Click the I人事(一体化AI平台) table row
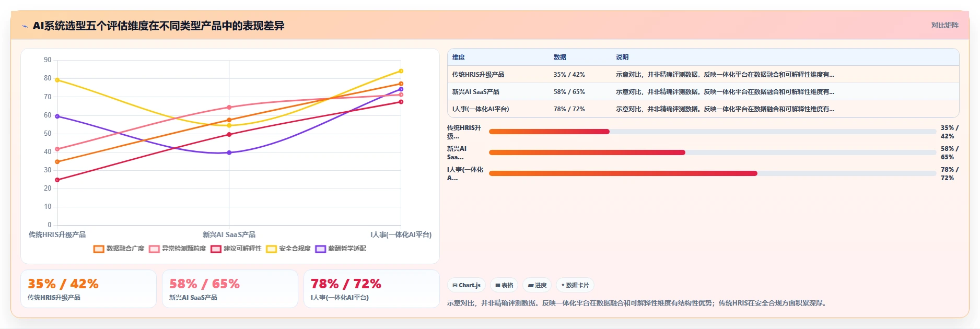This screenshot has height=329, width=980. tap(703, 109)
